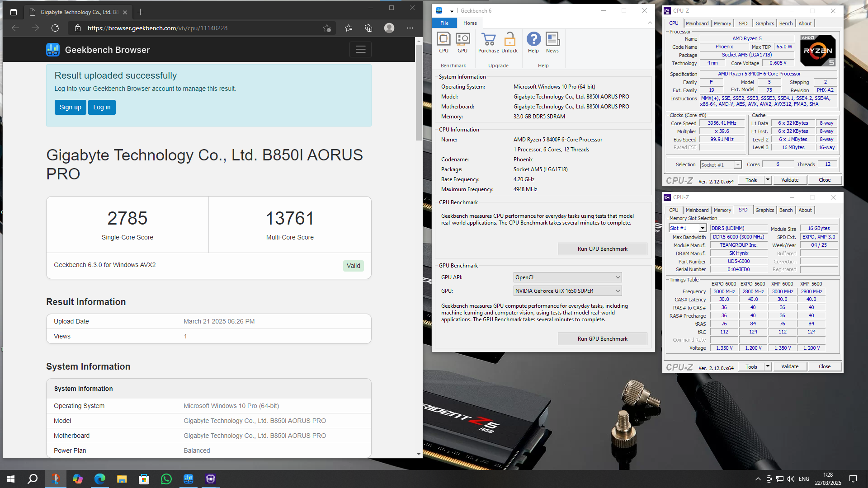Click the browser profile avatar icon
Screen dimensions: 868x488
click(389, 28)
